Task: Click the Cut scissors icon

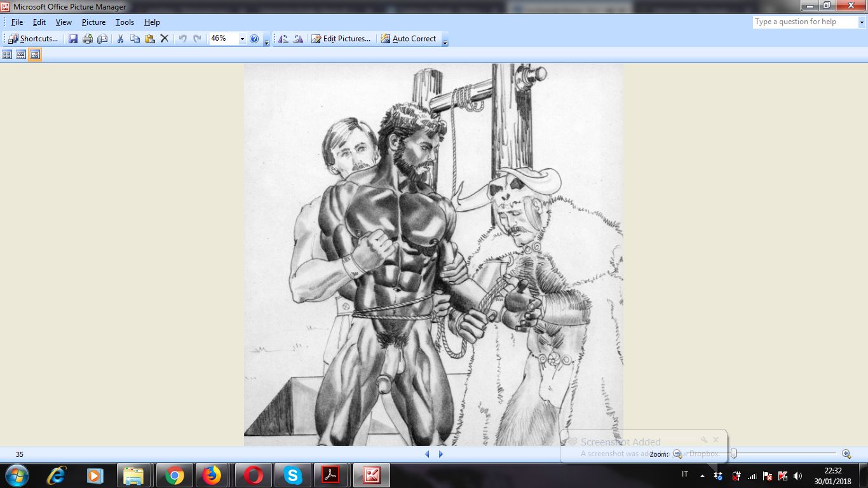Action: point(120,39)
